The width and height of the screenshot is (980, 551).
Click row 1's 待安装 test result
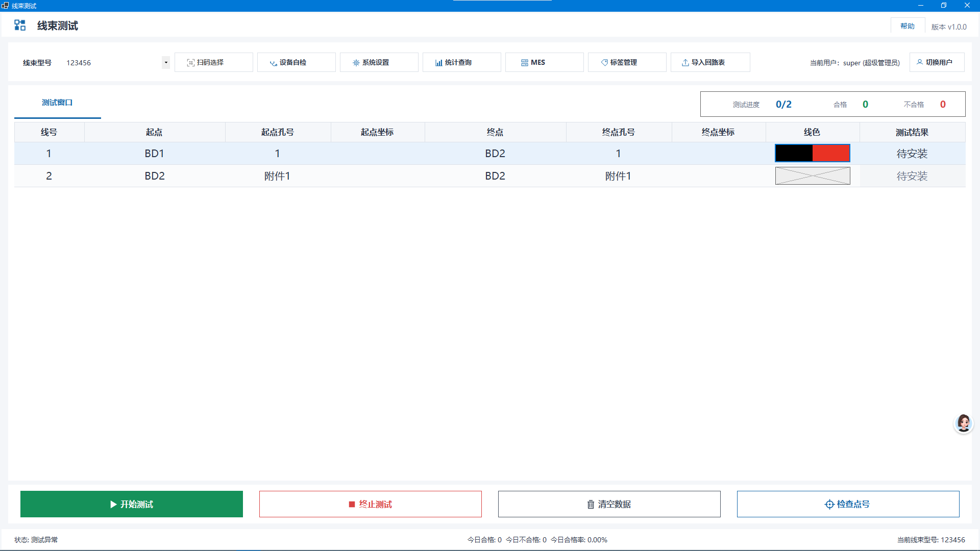pyautogui.click(x=912, y=154)
